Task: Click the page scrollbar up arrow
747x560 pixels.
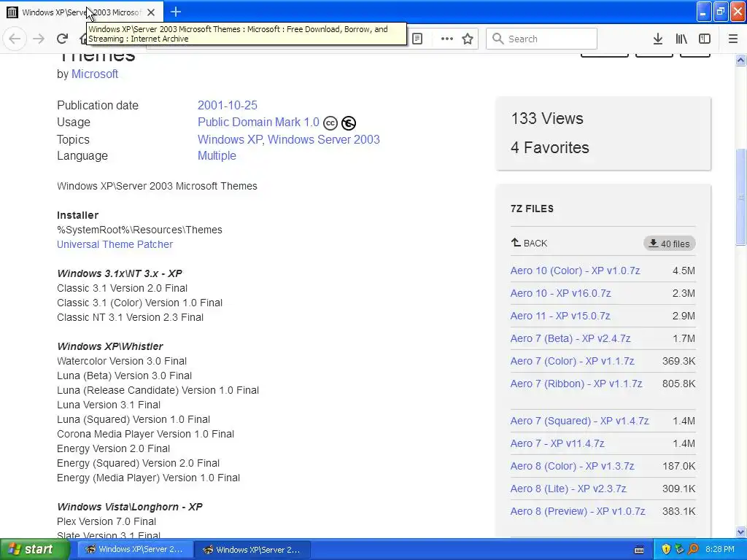Action: click(740, 60)
